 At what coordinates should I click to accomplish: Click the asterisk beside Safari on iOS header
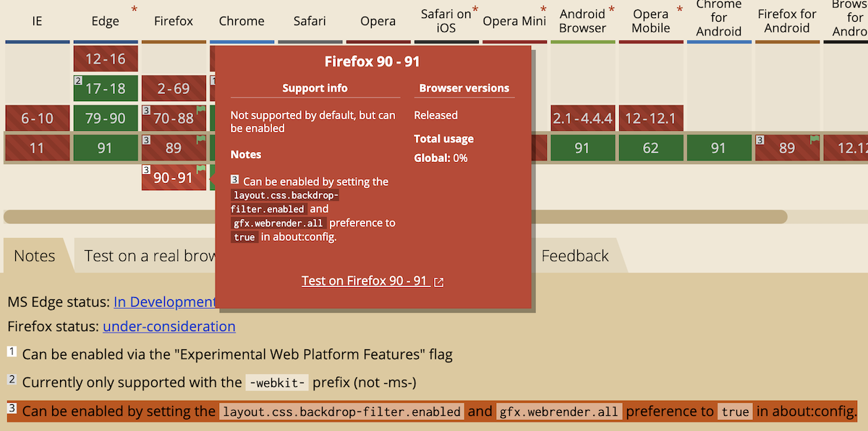475,7
